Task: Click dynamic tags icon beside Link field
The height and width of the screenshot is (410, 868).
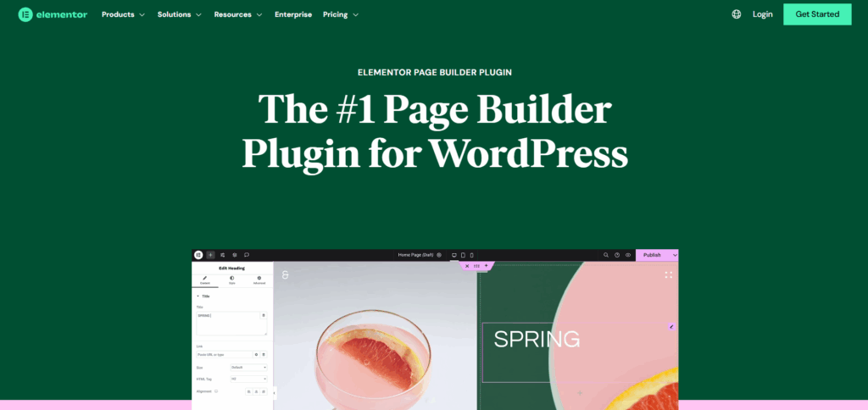Action: coord(264,355)
